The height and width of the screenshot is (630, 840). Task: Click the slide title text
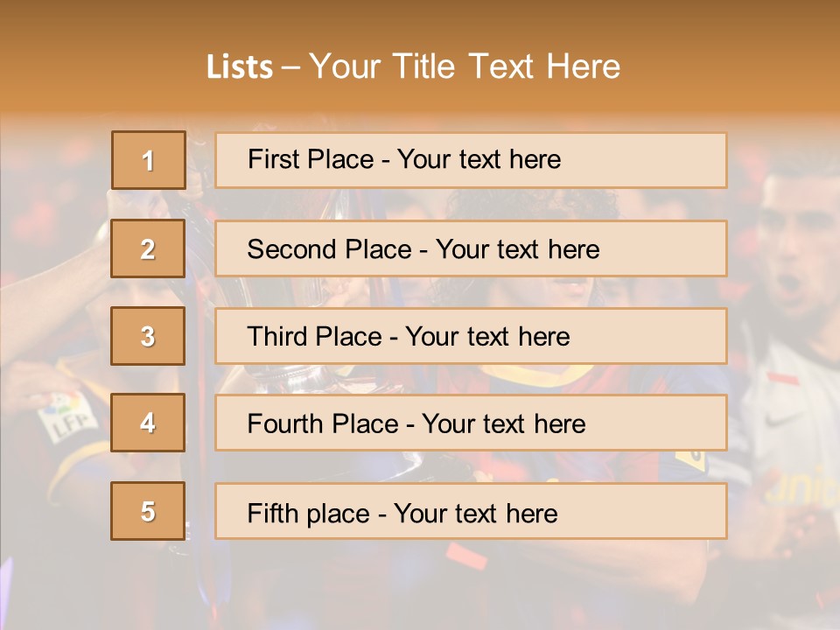(413, 66)
